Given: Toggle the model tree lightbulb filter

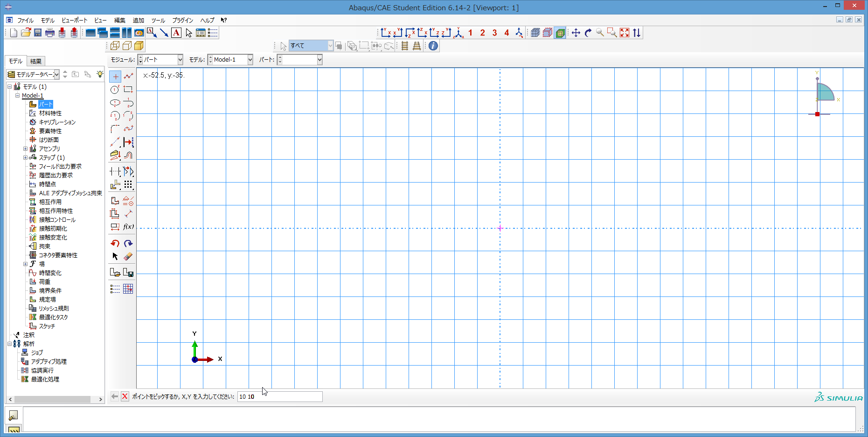Looking at the screenshot, I should tap(100, 74).
